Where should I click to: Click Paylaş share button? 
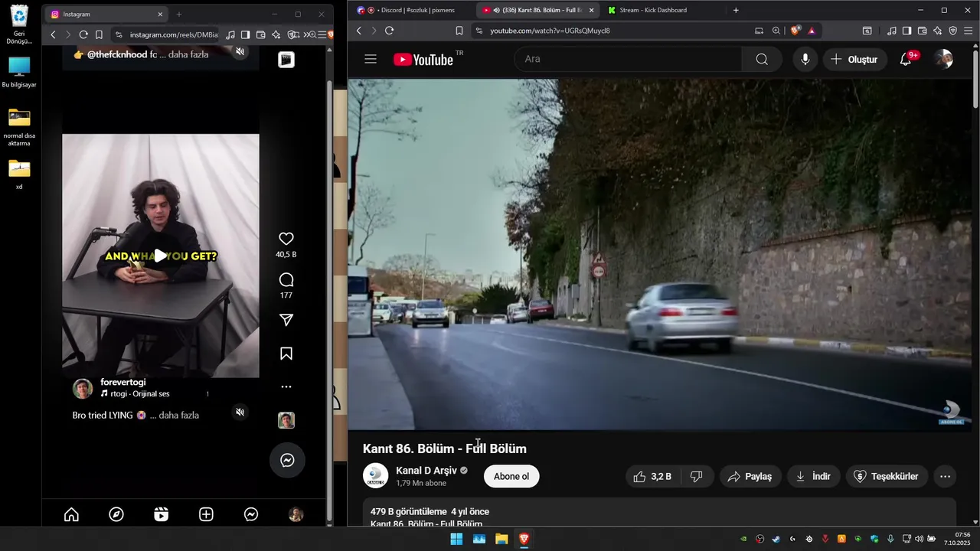click(750, 476)
